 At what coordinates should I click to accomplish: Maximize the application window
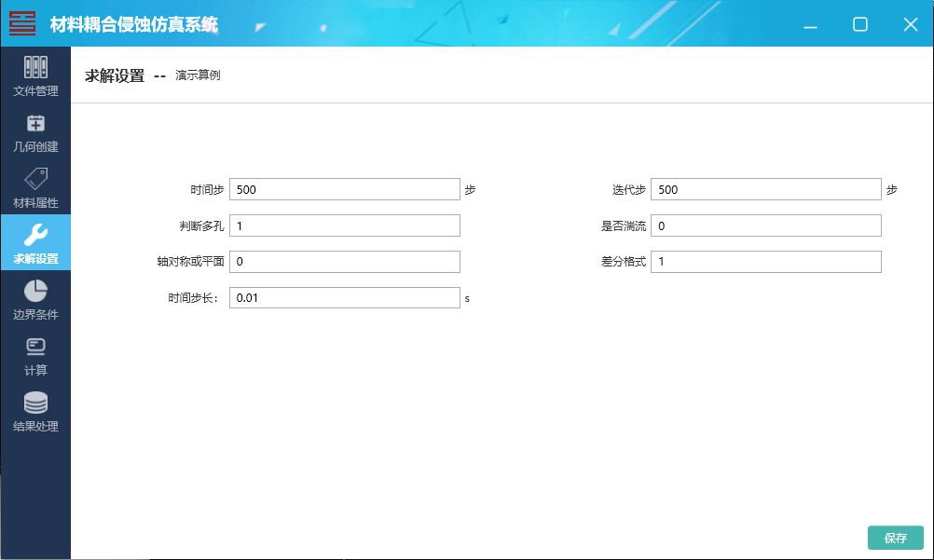(x=860, y=24)
